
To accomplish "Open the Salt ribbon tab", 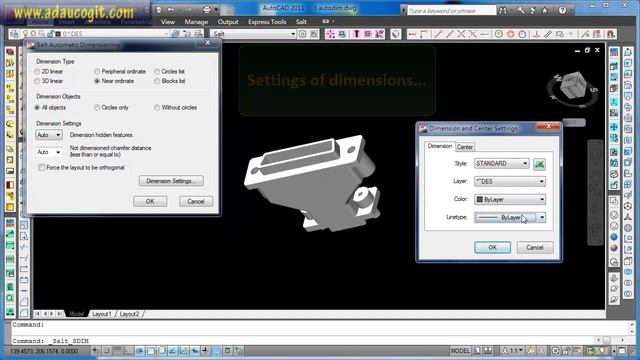I will pyautogui.click(x=301, y=22).
